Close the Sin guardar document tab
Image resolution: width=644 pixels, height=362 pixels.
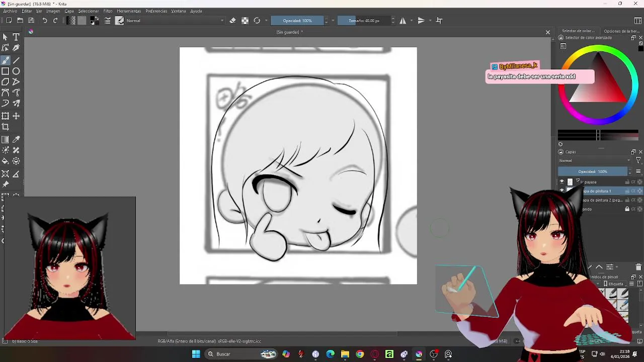[548, 32]
